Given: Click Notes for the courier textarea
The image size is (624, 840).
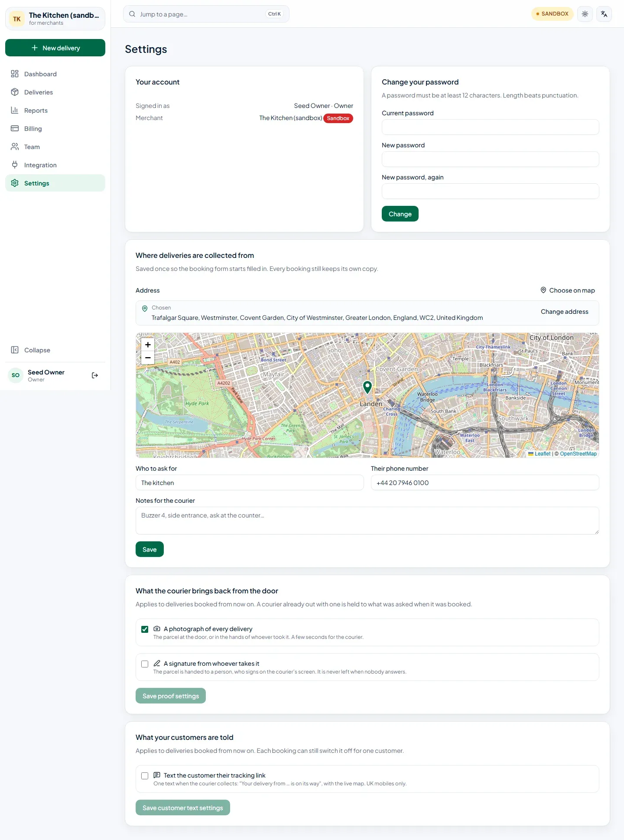Looking at the screenshot, I should coord(367,521).
